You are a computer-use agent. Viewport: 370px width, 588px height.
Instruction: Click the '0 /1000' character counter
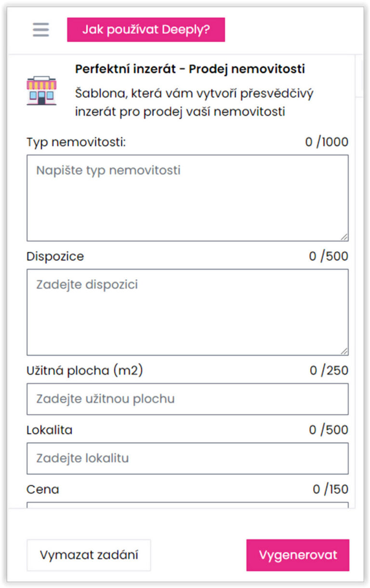(327, 142)
